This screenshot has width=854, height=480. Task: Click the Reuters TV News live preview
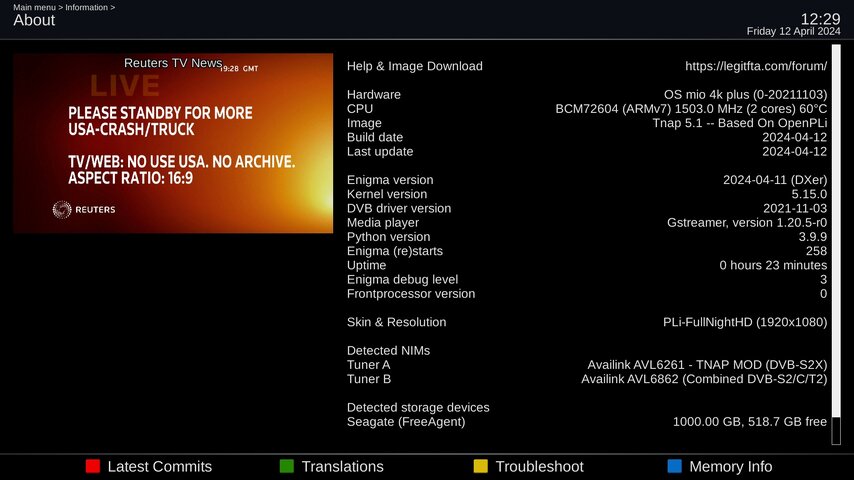click(173, 143)
